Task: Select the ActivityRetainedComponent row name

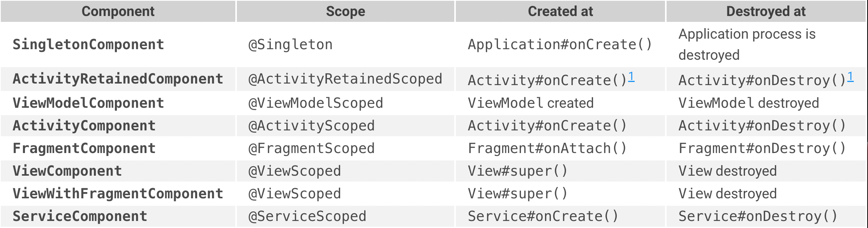Action: click(x=118, y=79)
